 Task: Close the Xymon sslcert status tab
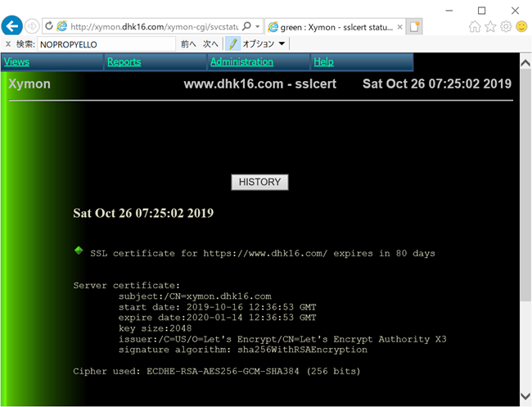400,27
